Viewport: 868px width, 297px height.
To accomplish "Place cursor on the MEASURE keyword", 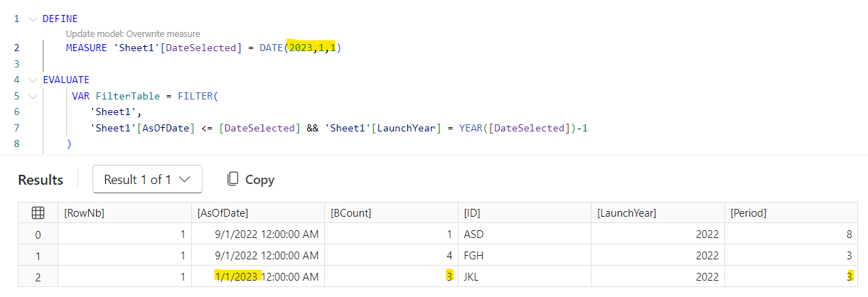I will (x=87, y=48).
